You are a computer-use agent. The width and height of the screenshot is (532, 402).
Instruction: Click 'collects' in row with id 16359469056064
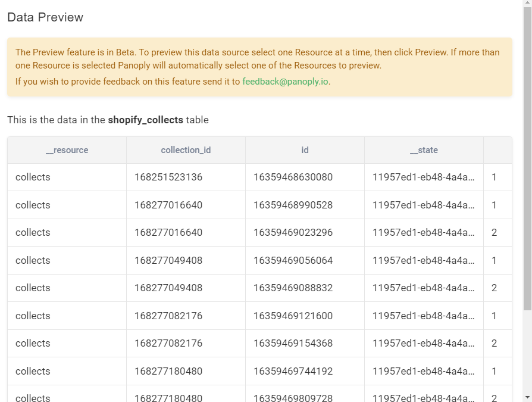pyautogui.click(x=33, y=260)
